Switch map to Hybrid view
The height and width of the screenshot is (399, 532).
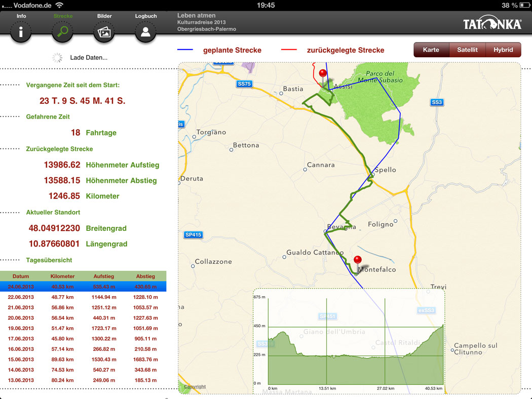pyautogui.click(x=503, y=50)
